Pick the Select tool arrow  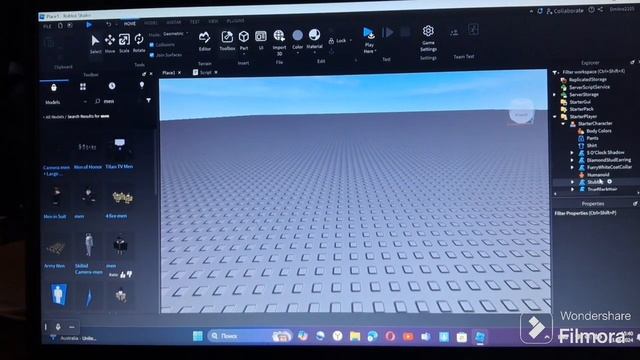tap(95, 41)
